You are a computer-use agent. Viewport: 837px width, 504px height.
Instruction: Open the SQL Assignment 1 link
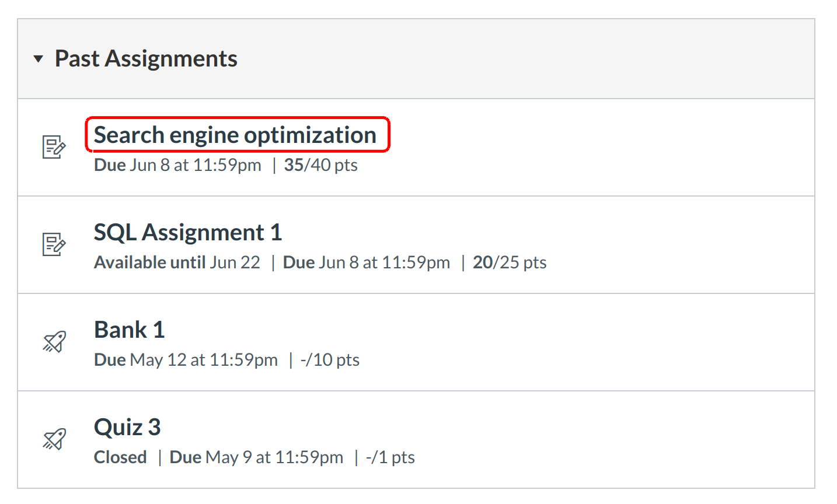188,233
